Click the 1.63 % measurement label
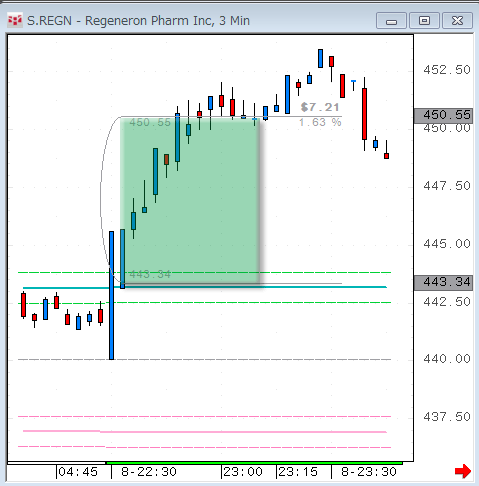479x486 pixels. pos(320,122)
